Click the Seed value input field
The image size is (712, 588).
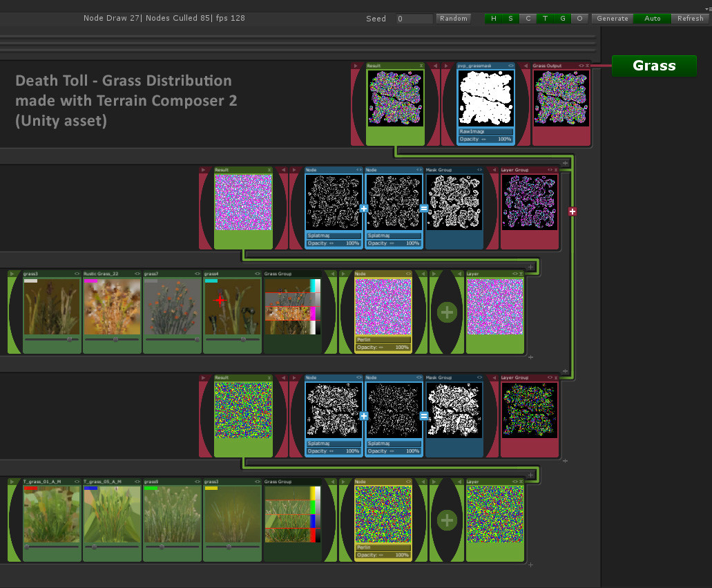[414, 19]
